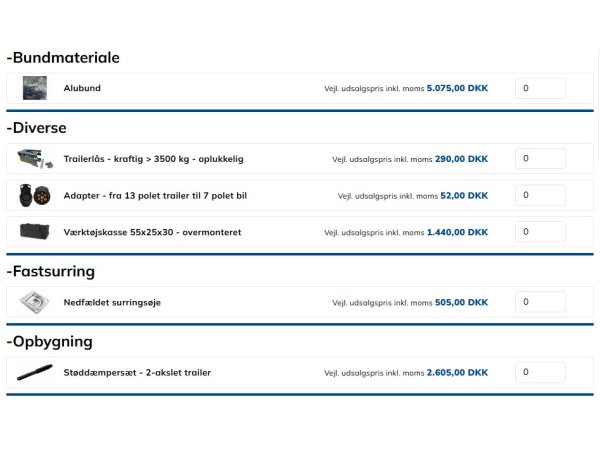Focus quantity field for Trailerlås
The width and height of the screenshot is (600, 450).
tap(540, 159)
